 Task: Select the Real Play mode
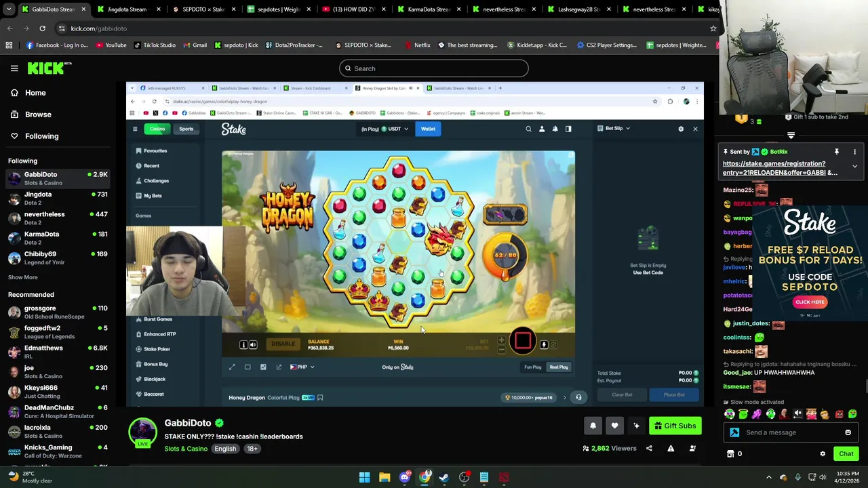(559, 367)
